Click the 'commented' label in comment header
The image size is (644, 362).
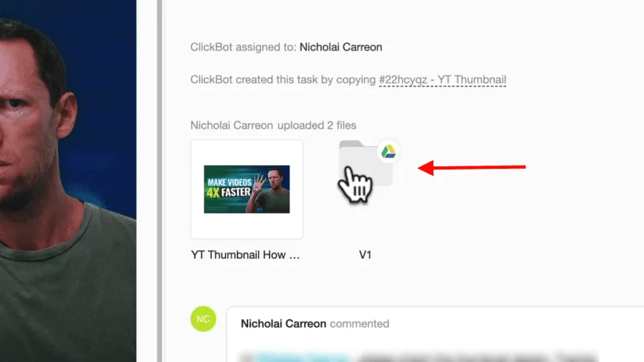(359, 324)
